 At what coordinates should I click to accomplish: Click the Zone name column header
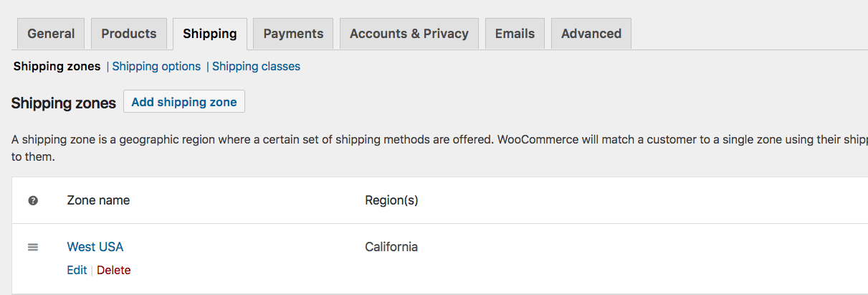98,201
